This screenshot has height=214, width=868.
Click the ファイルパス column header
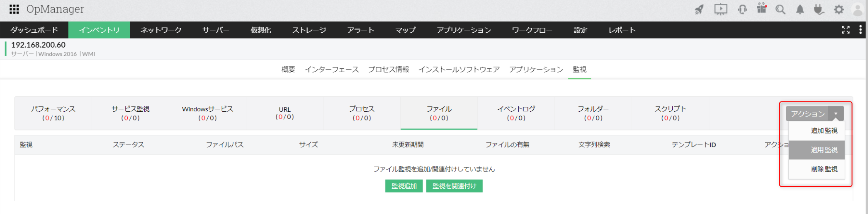pos(225,145)
